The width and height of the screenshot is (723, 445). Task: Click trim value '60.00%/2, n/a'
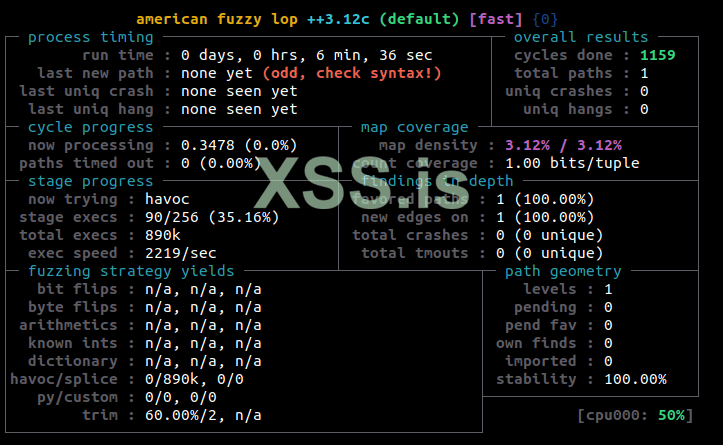pyautogui.click(x=203, y=415)
